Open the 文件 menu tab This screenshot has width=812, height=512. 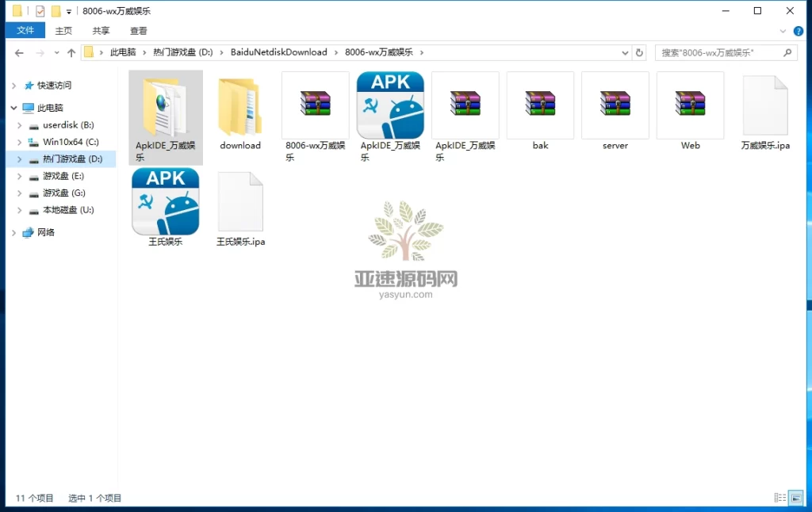click(x=25, y=31)
